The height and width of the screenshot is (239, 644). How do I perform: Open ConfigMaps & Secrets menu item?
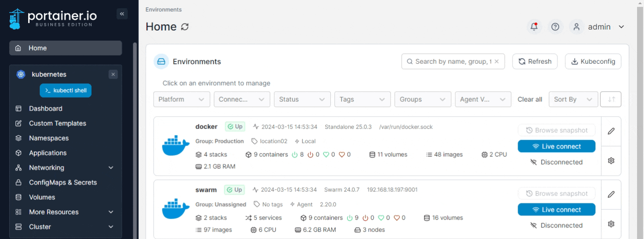pos(63,183)
